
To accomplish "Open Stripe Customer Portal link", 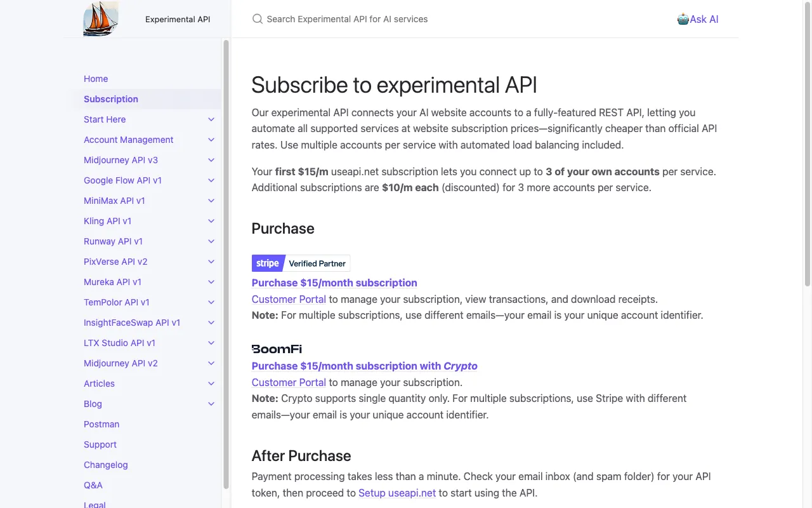I will coord(289,299).
